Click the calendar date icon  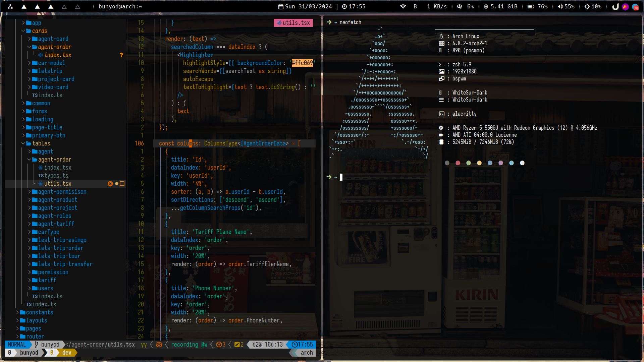click(281, 6)
